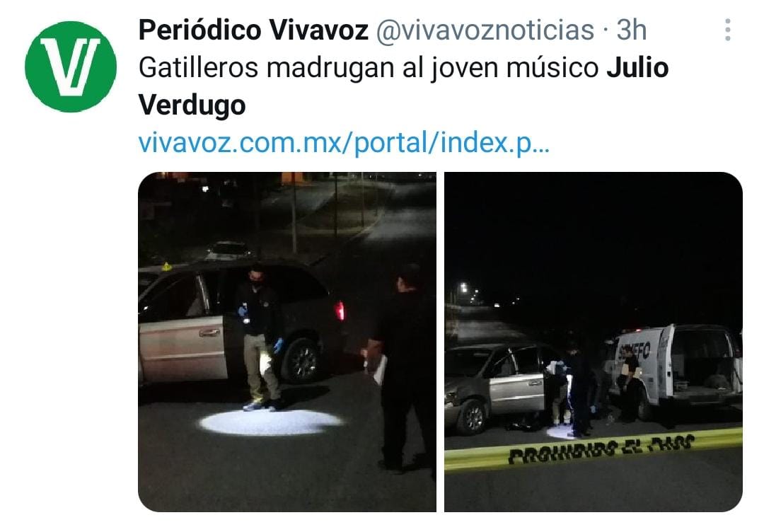Open the right photo with yellow tape

pyautogui.click(x=594, y=342)
